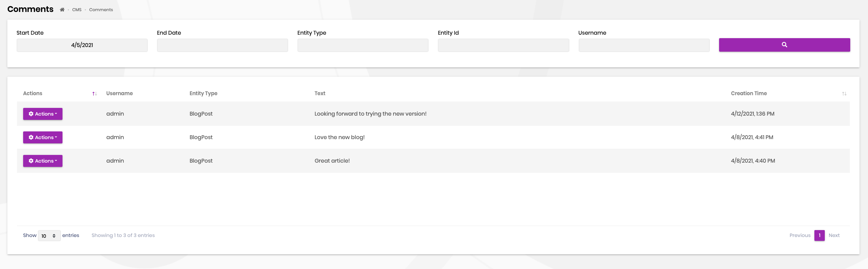The image size is (868, 269).
Task: Focus the End Date field
Action: click(x=223, y=45)
